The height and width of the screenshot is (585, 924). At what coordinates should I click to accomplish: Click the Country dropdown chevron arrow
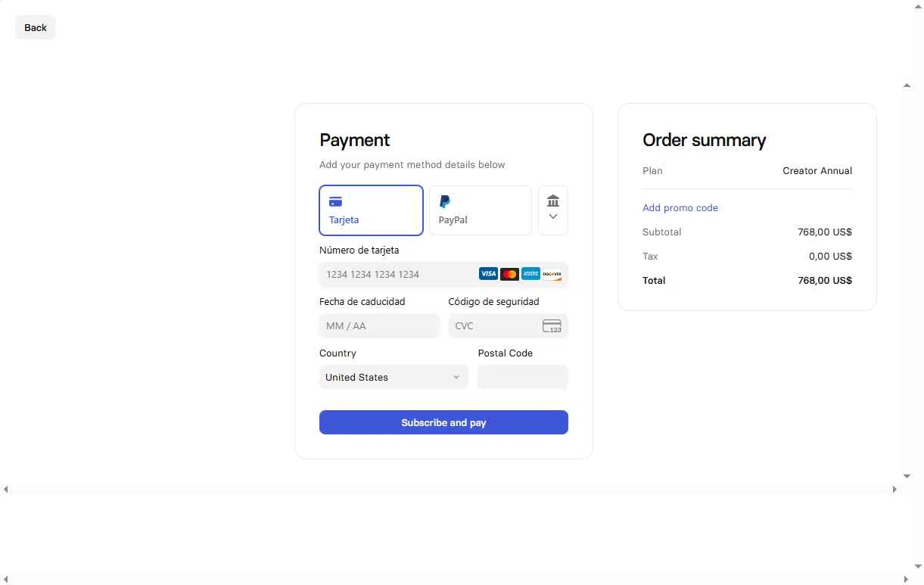point(456,377)
